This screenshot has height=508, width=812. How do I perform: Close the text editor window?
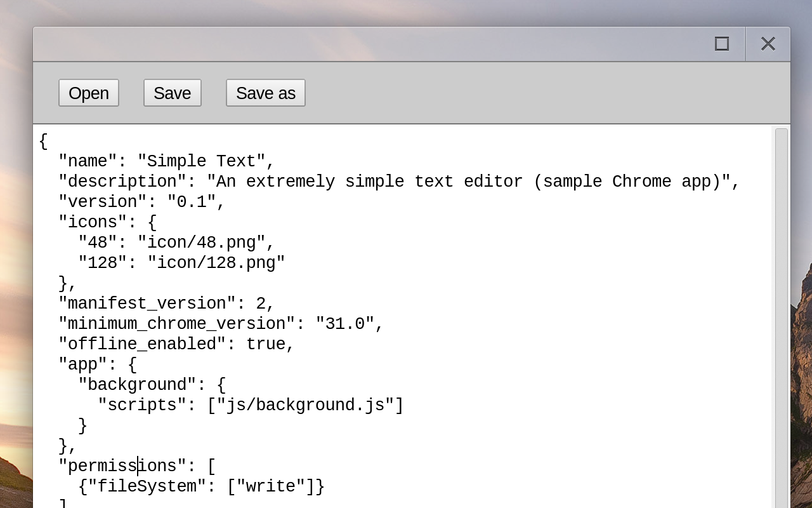click(x=768, y=44)
